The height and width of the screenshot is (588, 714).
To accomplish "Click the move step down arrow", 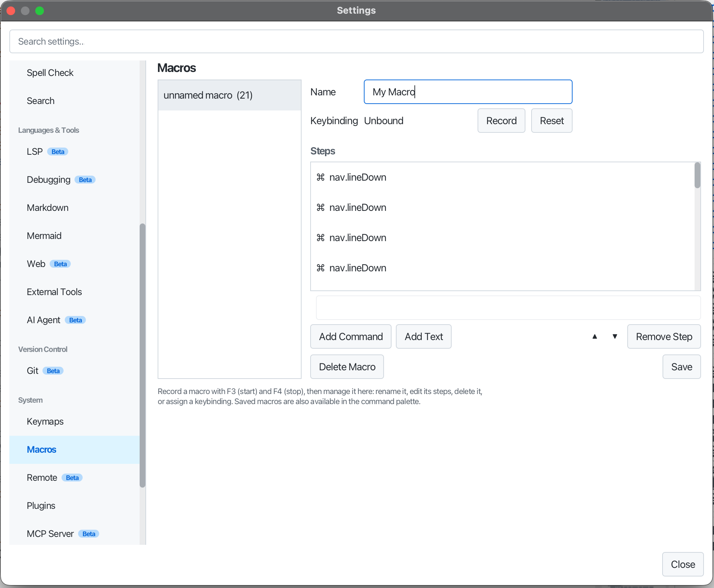I will pos(615,336).
